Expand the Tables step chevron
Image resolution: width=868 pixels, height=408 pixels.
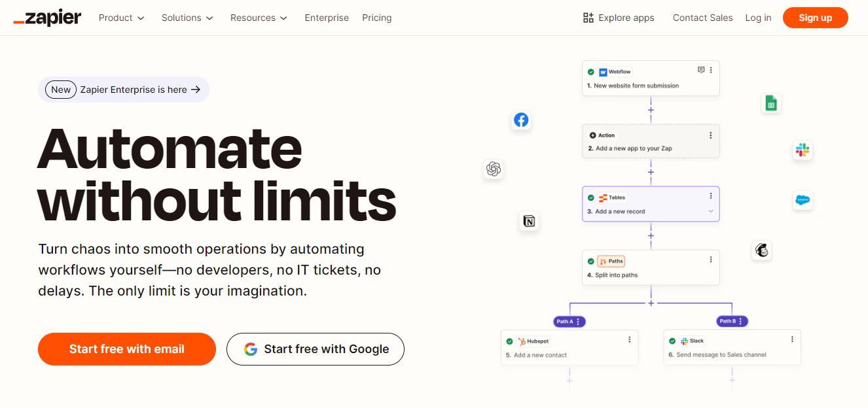pos(711,211)
